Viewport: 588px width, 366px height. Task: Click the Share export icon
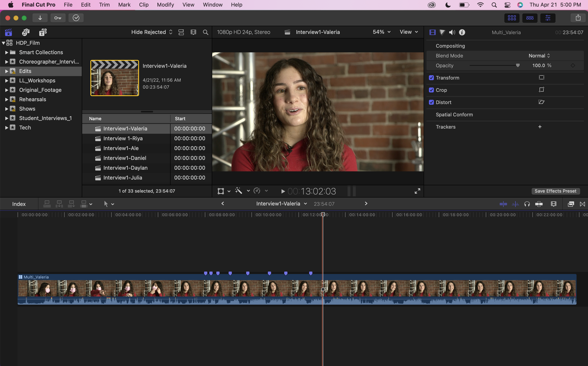coord(578,18)
